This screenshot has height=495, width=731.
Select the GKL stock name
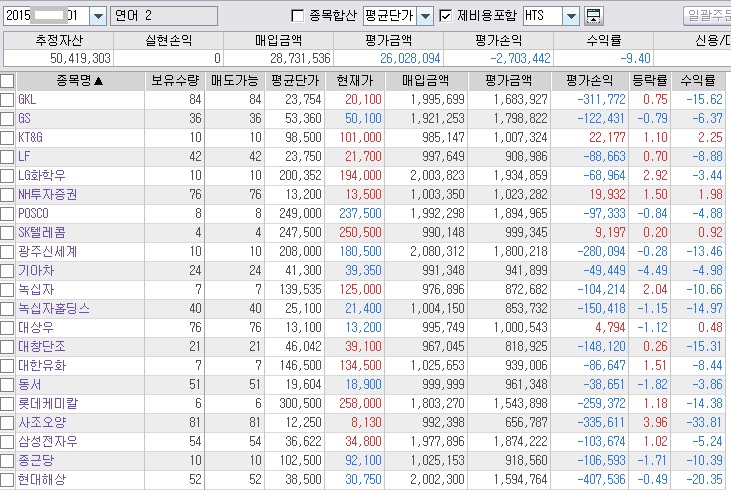(27, 100)
